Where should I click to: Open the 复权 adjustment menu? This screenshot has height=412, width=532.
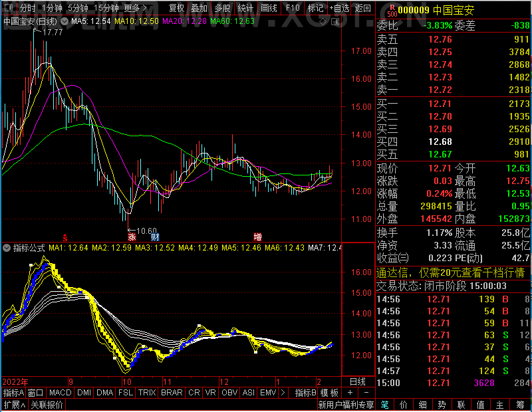point(176,8)
